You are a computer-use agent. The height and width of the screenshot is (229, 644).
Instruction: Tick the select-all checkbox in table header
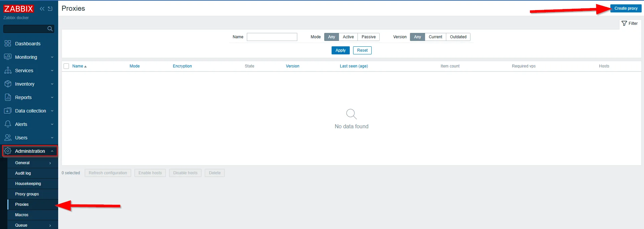coord(66,66)
